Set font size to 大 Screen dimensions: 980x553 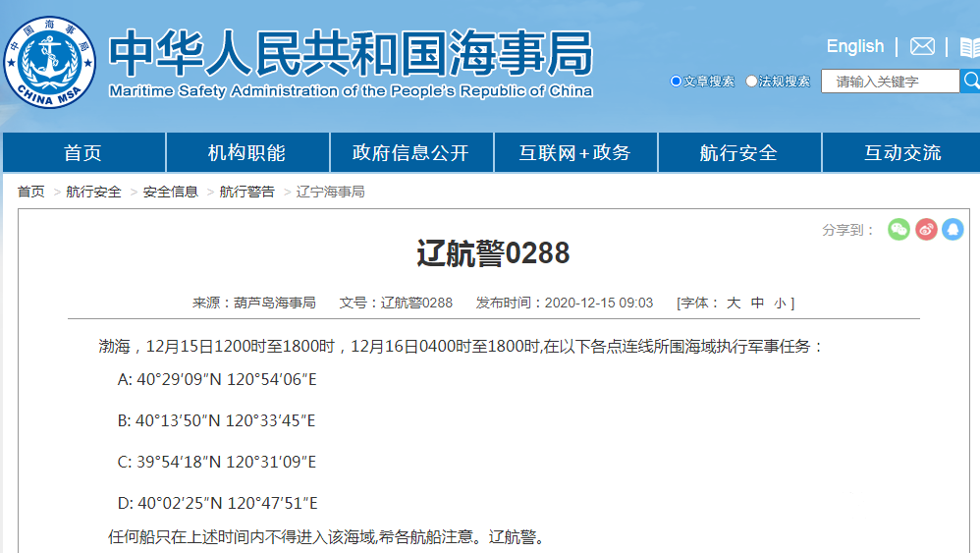734,304
